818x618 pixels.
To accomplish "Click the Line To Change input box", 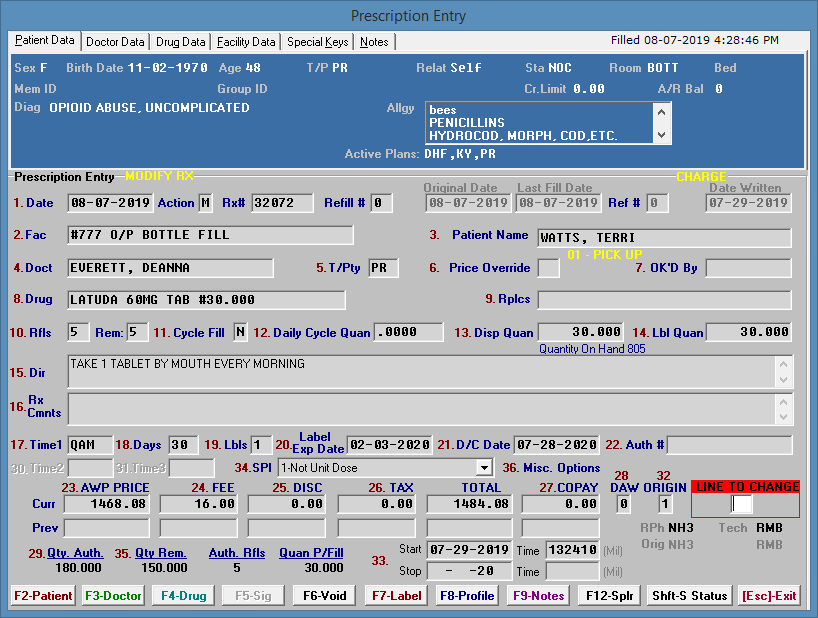I will [741, 504].
